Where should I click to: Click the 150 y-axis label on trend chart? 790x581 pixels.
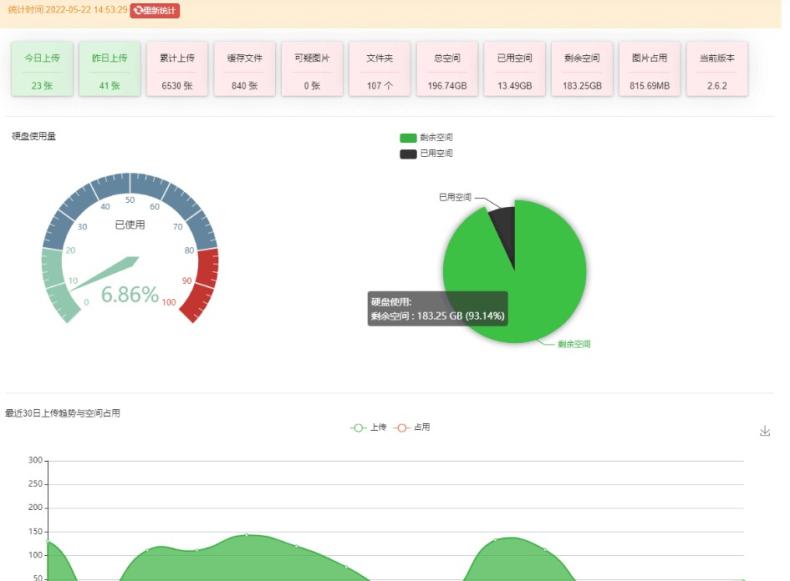(x=35, y=532)
